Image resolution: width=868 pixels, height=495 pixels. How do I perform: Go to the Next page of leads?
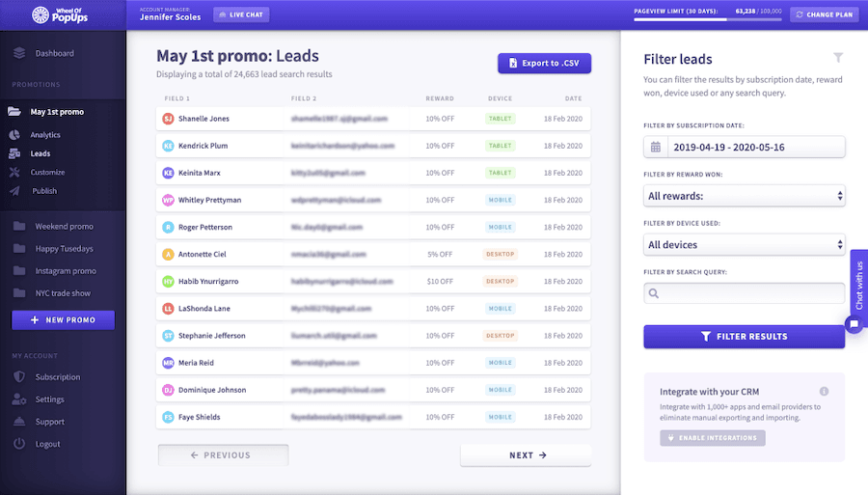[526, 455]
